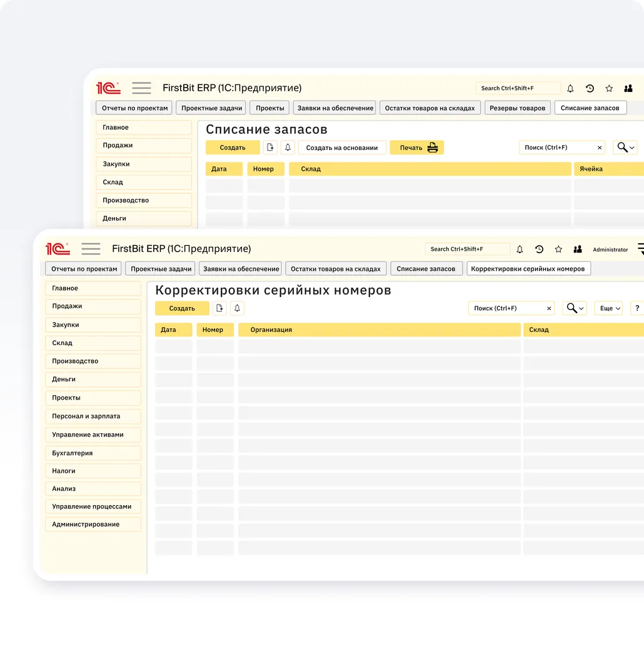Click Создать на основании button
The width and height of the screenshot is (644, 649).
[342, 148]
